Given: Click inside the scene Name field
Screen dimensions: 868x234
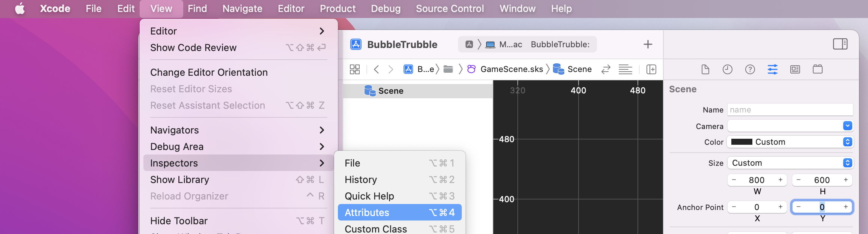Looking at the screenshot, I should (790, 109).
